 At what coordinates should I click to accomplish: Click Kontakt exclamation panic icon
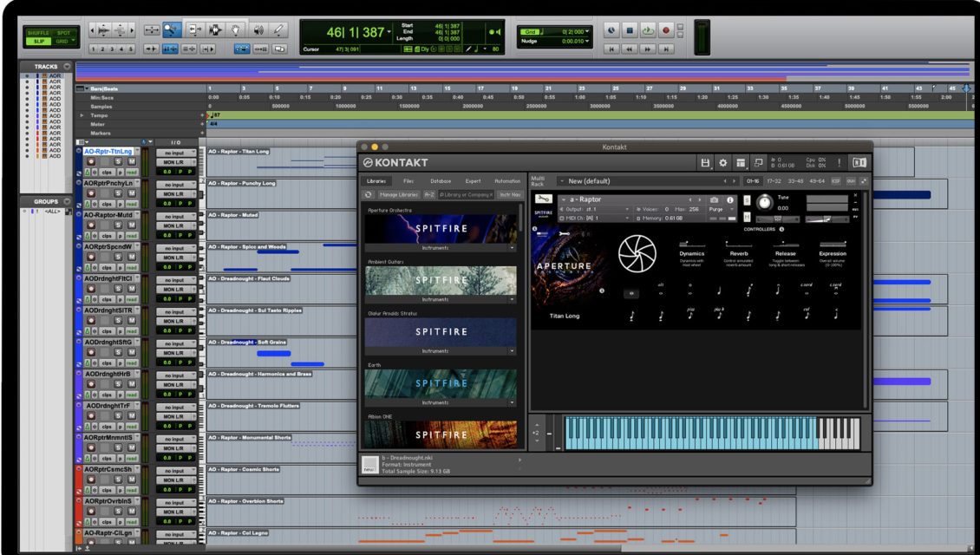(839, 162)
